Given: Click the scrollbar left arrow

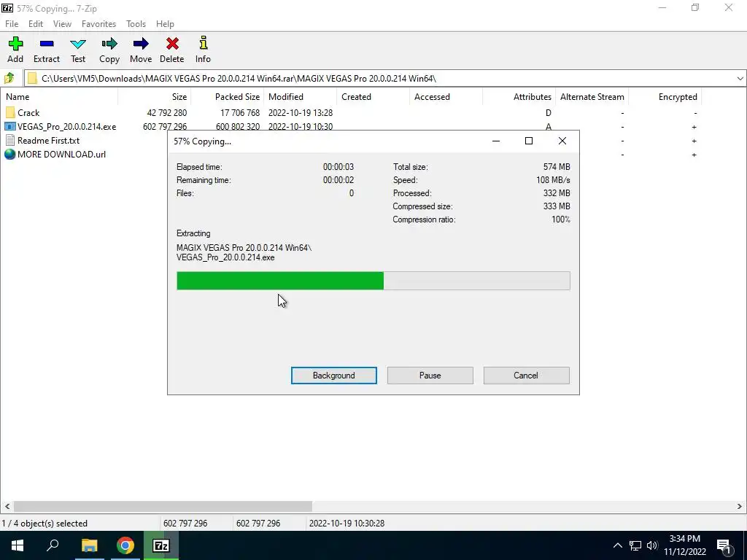Looking at the screenshot, I should 7,506.
